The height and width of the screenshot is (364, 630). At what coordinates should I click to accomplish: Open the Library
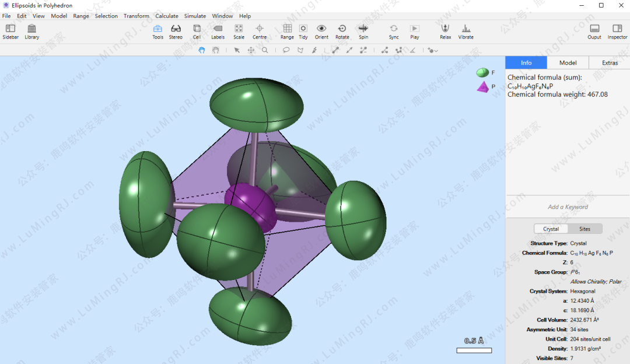point(32,32)
